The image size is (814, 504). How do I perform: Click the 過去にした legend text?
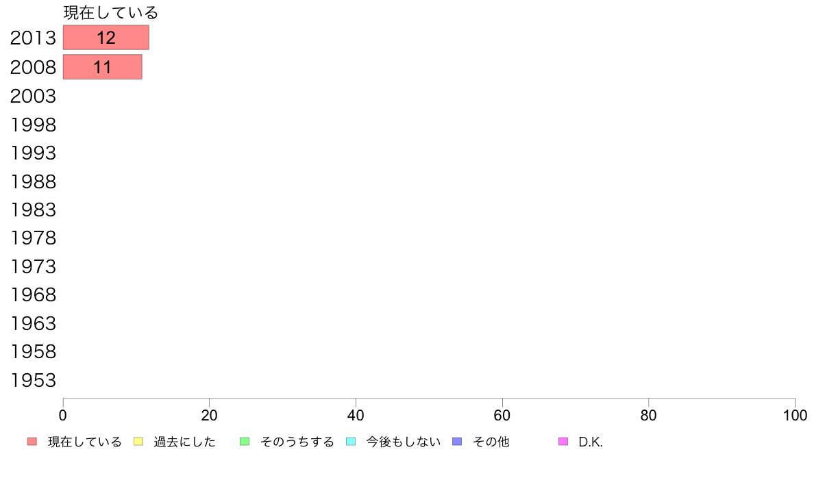[x=184, y=442]
